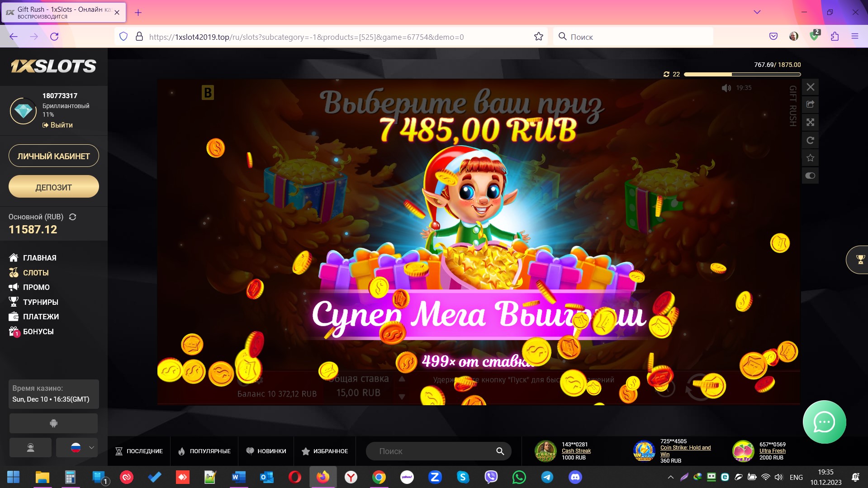Open the taskbar volume control

(x=778, y=477)
